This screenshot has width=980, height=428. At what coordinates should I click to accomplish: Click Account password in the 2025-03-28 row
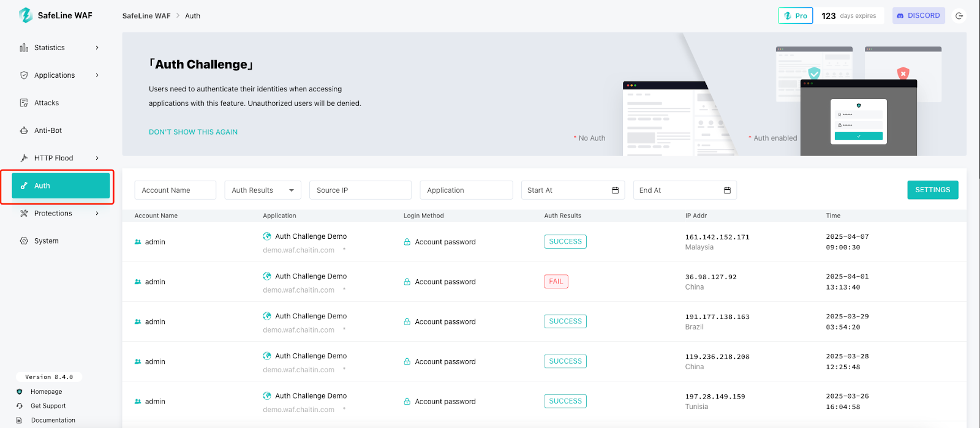coord(445,362)
